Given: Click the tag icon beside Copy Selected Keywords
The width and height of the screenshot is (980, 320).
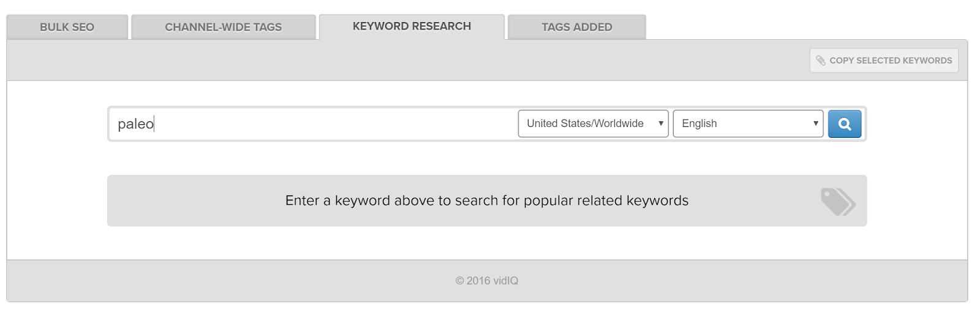Looking at the screenshot, I should pyautogui.click(x=821, y=61).
